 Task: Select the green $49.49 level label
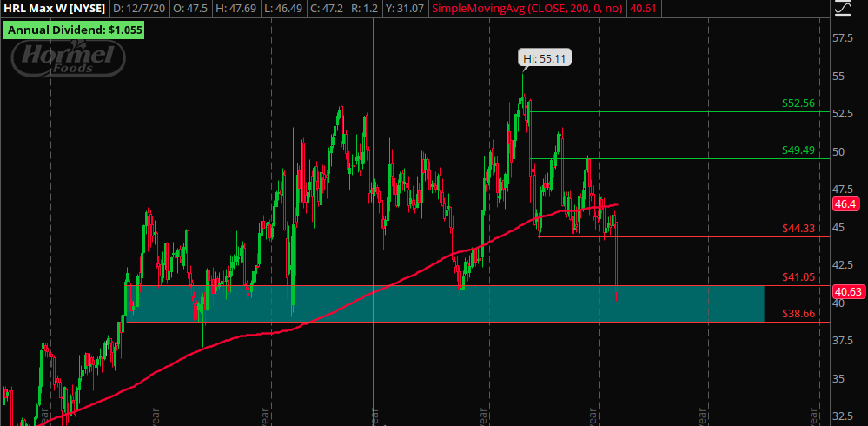(797, 150)
